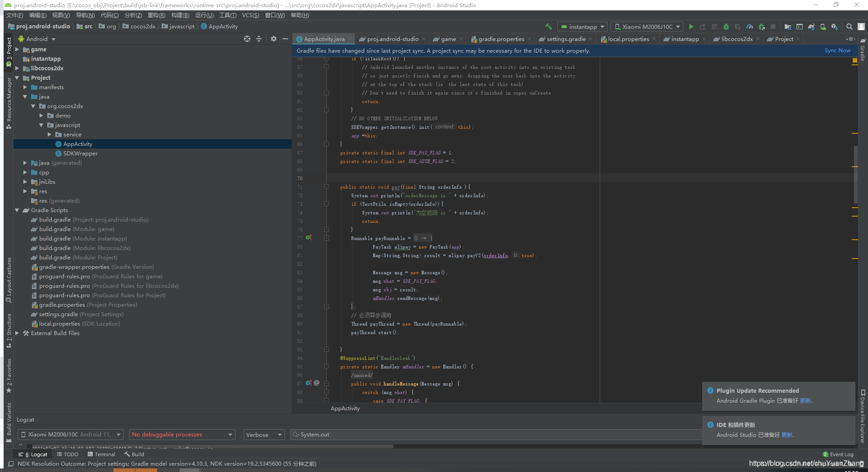Open the Verbose log level dropdown

click(263, 435)
